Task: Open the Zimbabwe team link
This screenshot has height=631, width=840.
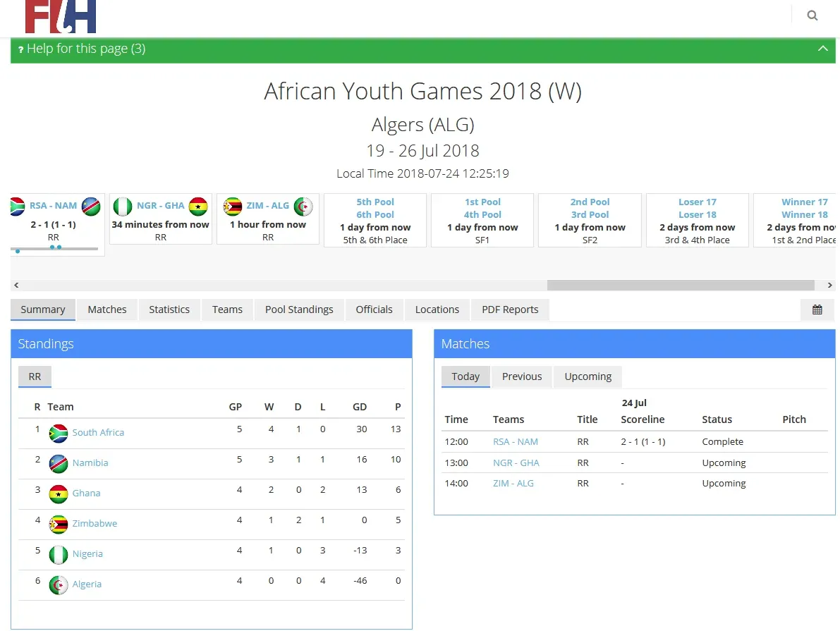Action: [x=95, y=524]
